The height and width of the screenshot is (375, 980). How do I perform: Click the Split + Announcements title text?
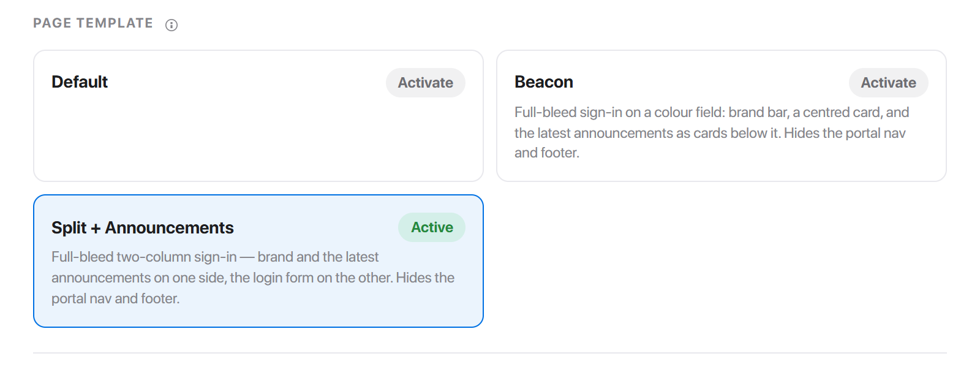pyautogui.click(x=143, y=228)
